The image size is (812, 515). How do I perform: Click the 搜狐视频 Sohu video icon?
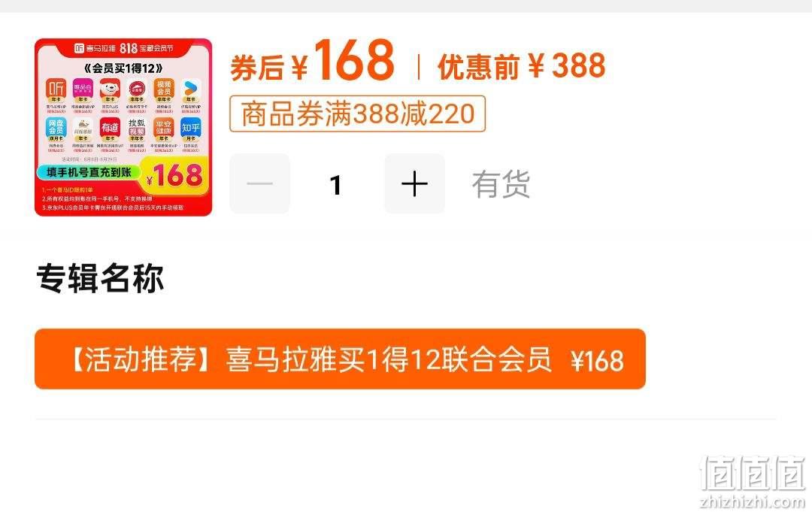point(137,127)
